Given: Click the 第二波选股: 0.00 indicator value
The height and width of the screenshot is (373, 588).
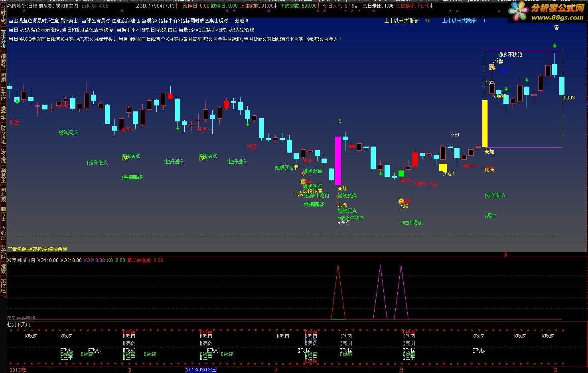Looking at the screenshot, I should pos(145,260).
